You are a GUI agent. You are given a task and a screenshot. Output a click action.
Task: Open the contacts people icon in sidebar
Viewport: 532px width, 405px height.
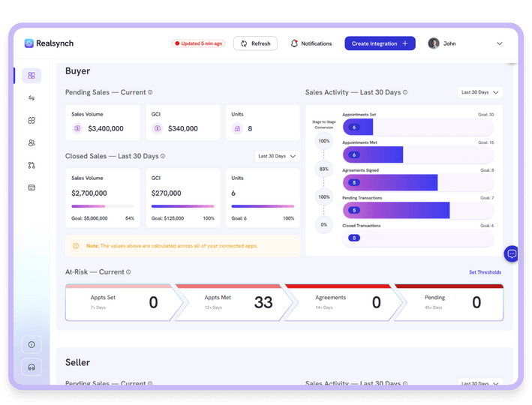pos(32,142)
